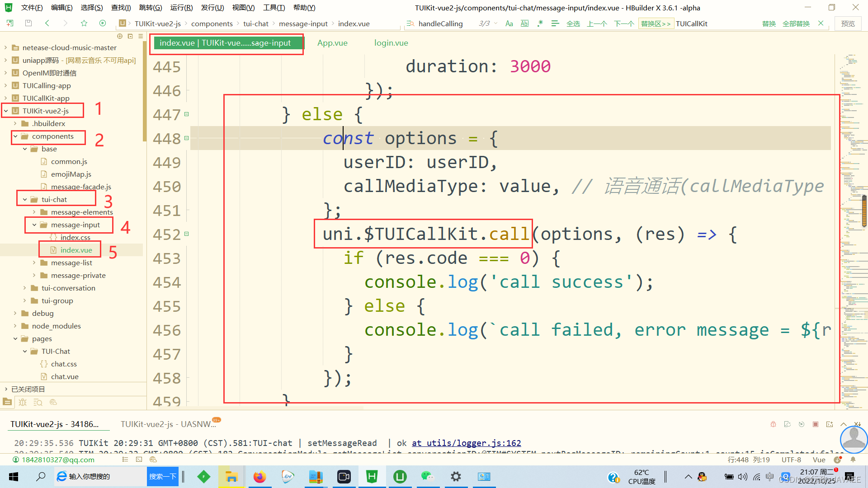Click the run play icon in toolbar
Image resolution: width=868 pixels, height=488 pixels.
[103, 23]
